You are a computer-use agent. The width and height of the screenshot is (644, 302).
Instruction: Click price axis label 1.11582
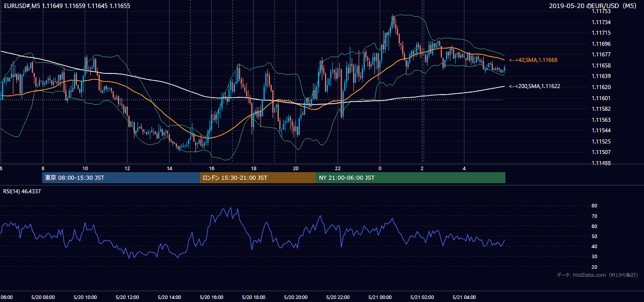pyautogui.click(x=601, y=109)
